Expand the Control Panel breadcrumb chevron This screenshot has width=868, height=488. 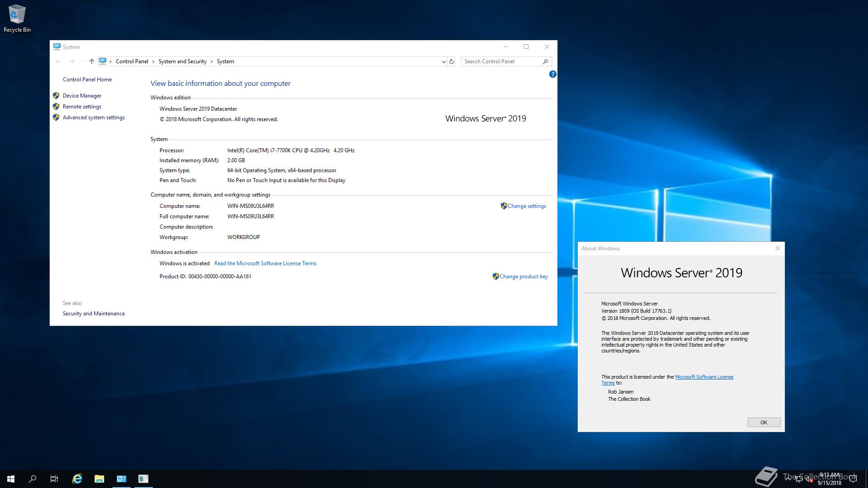pyautogui.click(x=153, y=61)
